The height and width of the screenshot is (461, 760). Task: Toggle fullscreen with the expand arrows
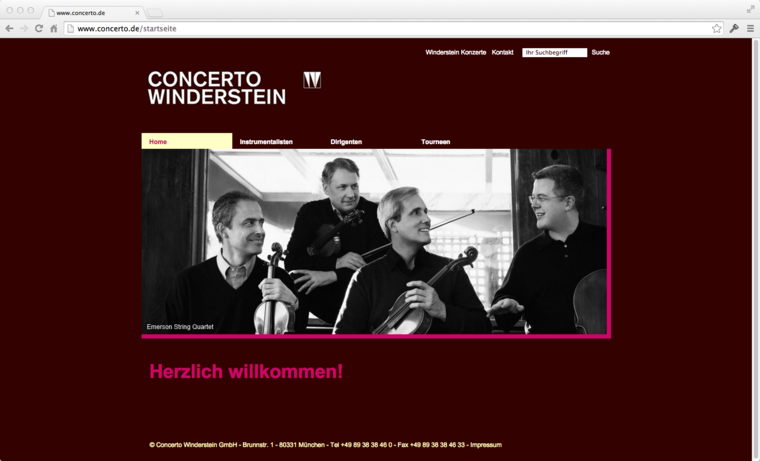pos(750,9)
